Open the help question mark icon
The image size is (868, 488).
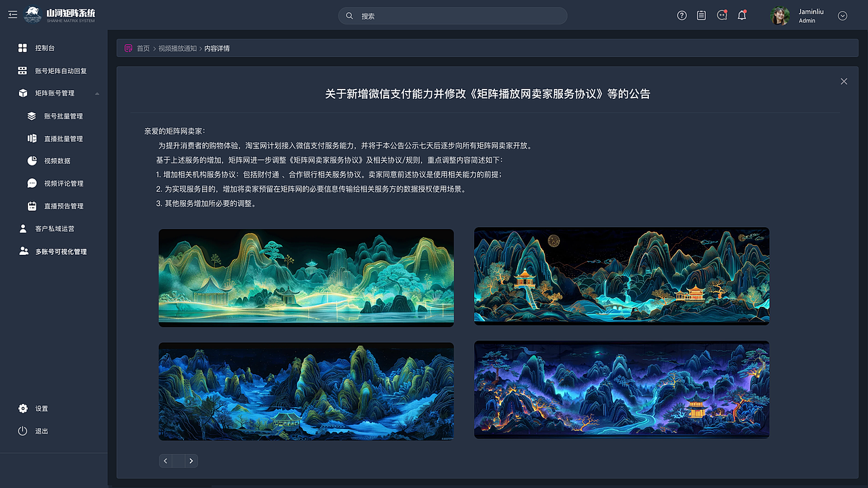tap(682, 16)
